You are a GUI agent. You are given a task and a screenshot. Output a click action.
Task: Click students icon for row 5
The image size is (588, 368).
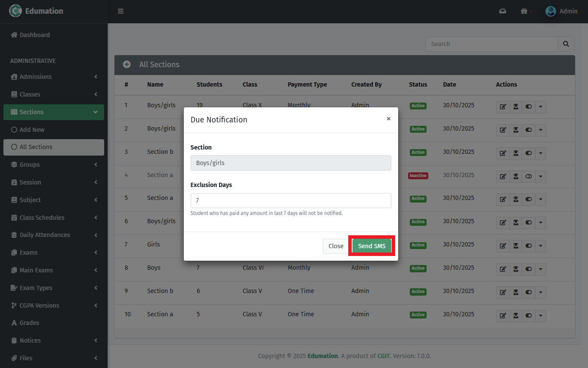coord(516,200)
